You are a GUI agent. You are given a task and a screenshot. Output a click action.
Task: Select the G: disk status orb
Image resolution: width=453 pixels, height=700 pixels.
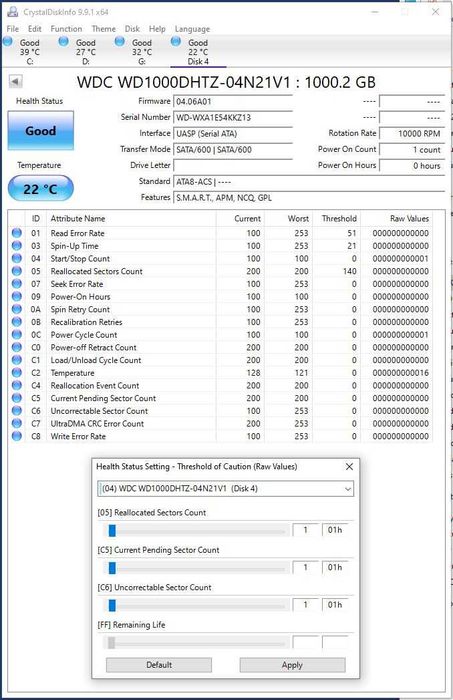coord(120,42)
